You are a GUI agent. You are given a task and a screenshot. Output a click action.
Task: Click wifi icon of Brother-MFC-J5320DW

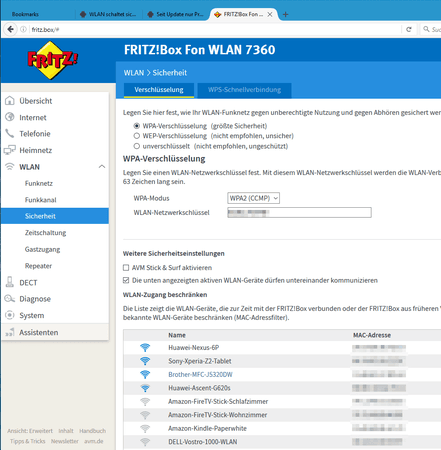[x=145, y=375]
